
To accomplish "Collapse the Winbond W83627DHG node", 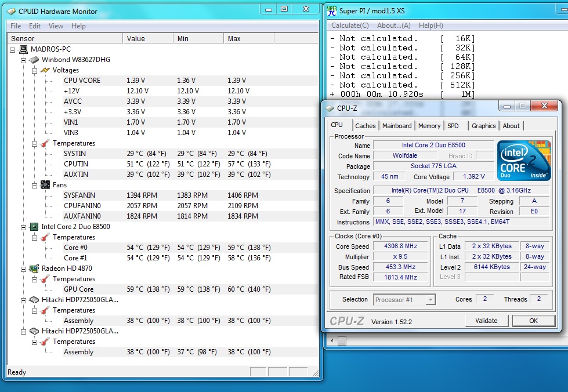I will 24,60.
